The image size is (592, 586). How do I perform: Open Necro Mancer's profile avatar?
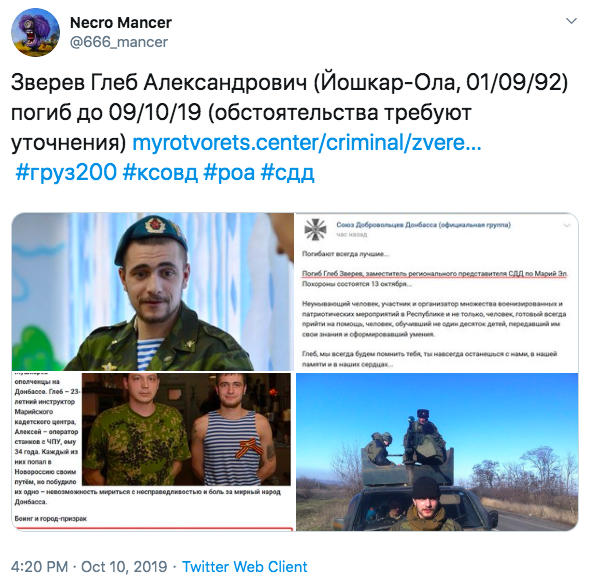pyautogui.click(x=35, y=32)
